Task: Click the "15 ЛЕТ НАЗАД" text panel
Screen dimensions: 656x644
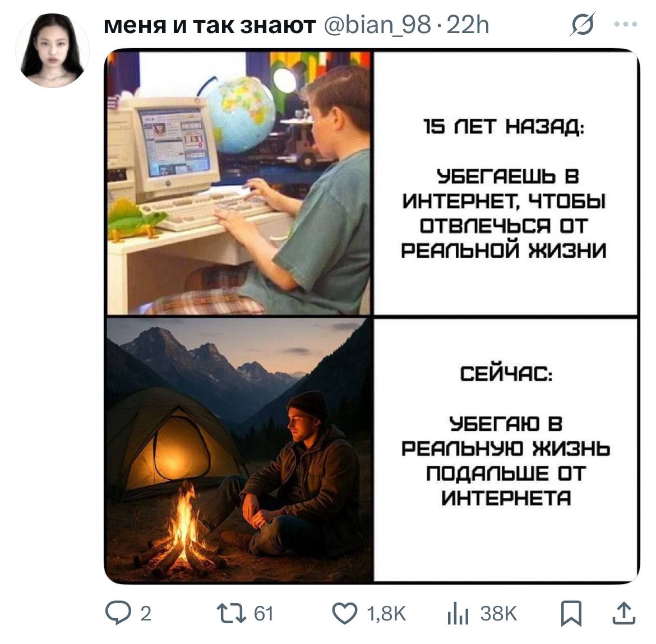Action: pyautogui.click(x=505, y=183)
